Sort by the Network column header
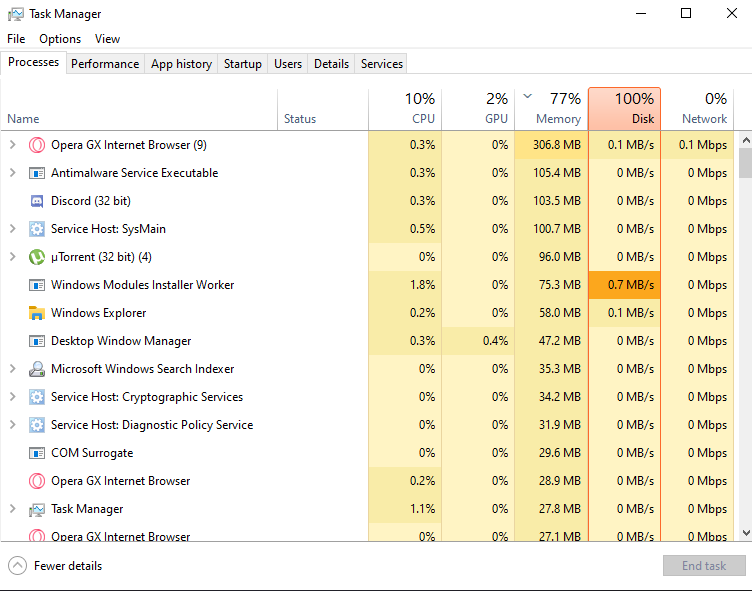Image resolution: width=752 pixels, height=591 pixels. [x=697, y=109]
